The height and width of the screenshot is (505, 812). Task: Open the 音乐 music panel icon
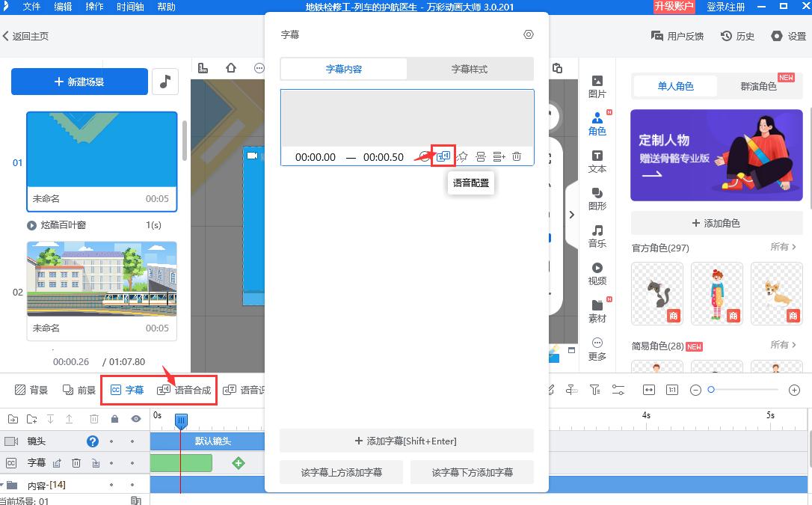pos(597,235)
